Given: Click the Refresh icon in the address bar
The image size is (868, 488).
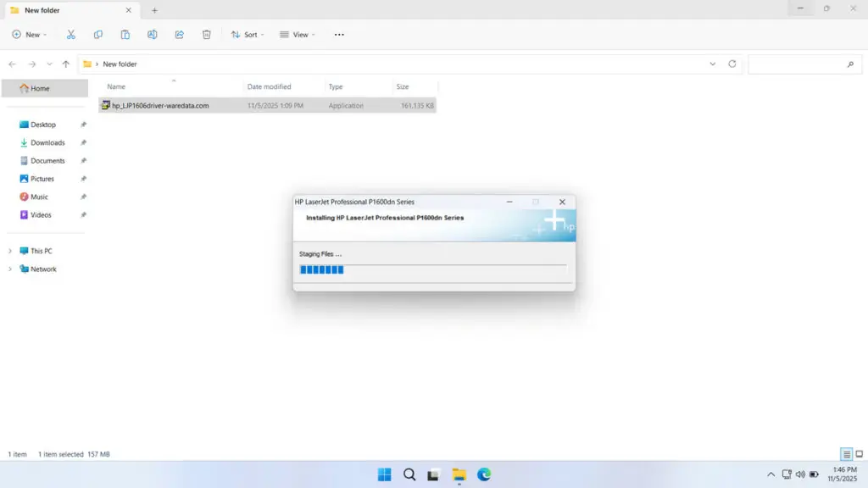Looking at the screenshot, I should pyautogui.click(x=731, y=64).
